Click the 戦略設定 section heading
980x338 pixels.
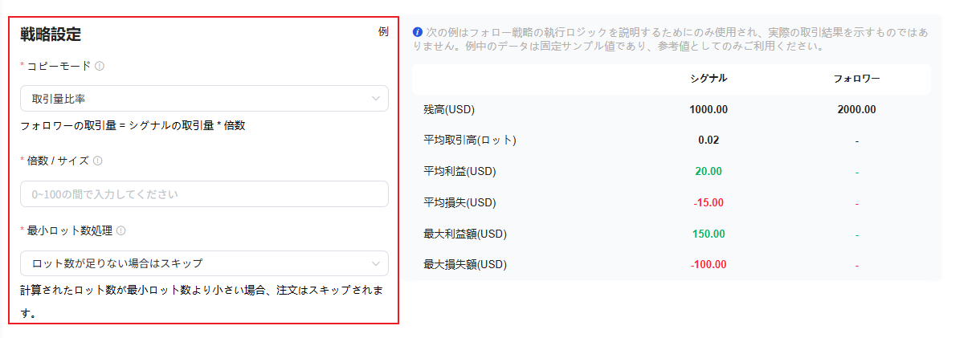51,34
